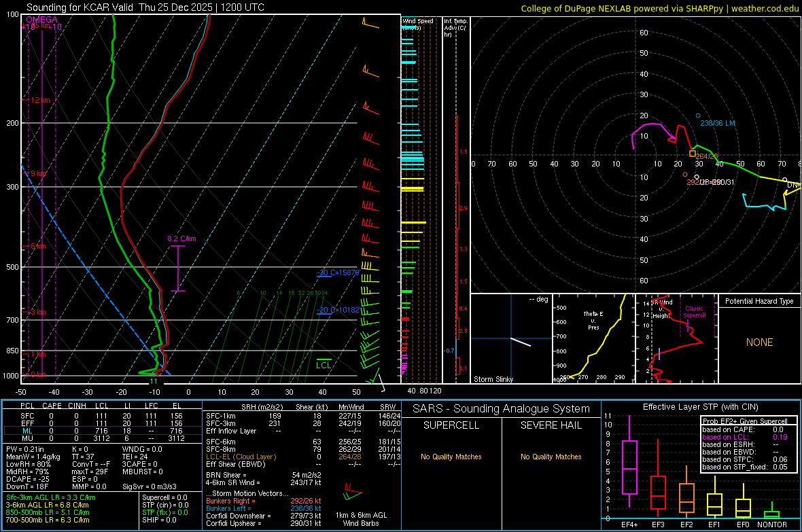Click the Effective Layer STP (with CIN) title
802x532 pixels.
point(701,407)
